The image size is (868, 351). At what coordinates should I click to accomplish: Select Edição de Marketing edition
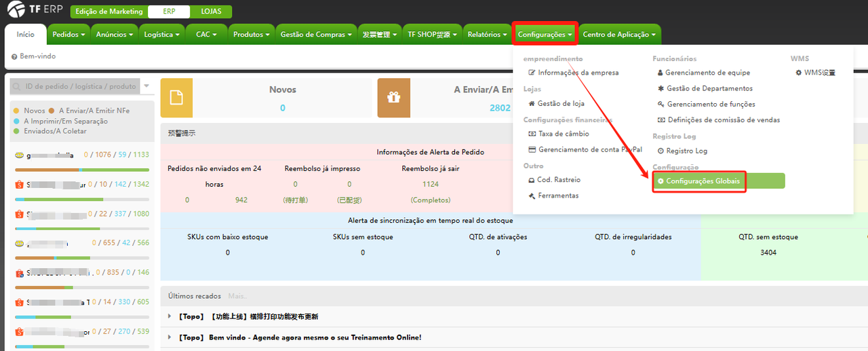(x=109, y=12)
